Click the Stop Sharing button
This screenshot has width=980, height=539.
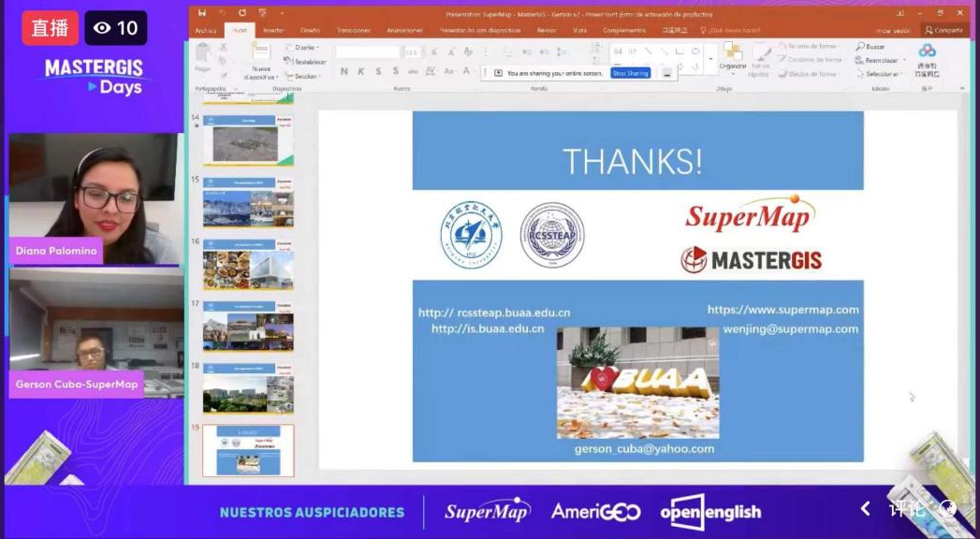pos(630,73)
